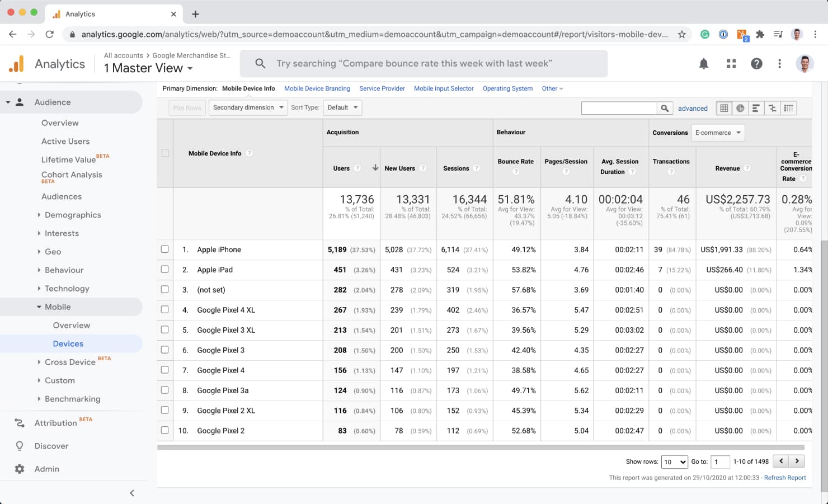Click Refresh Report at the bottom
Viewport: 828px width, 504px height.
pos(785,478)
